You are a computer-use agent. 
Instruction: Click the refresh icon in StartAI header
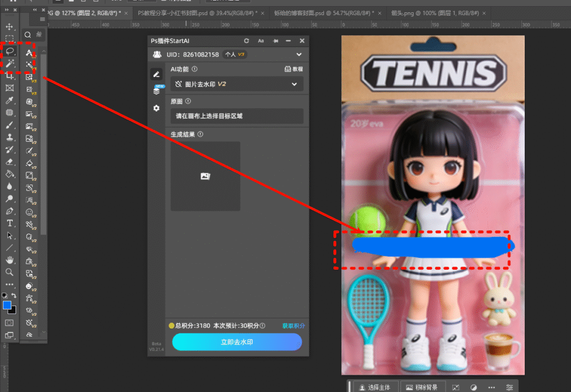(246, 41)
